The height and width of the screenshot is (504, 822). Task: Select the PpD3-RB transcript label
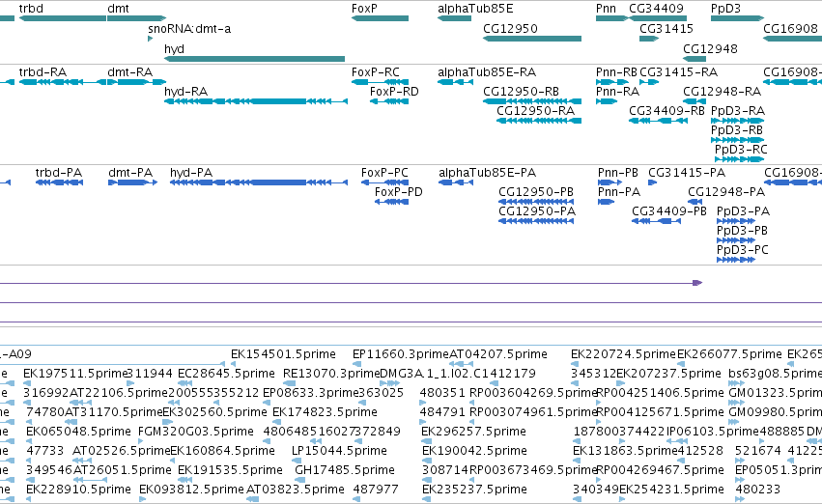point(737,130)
